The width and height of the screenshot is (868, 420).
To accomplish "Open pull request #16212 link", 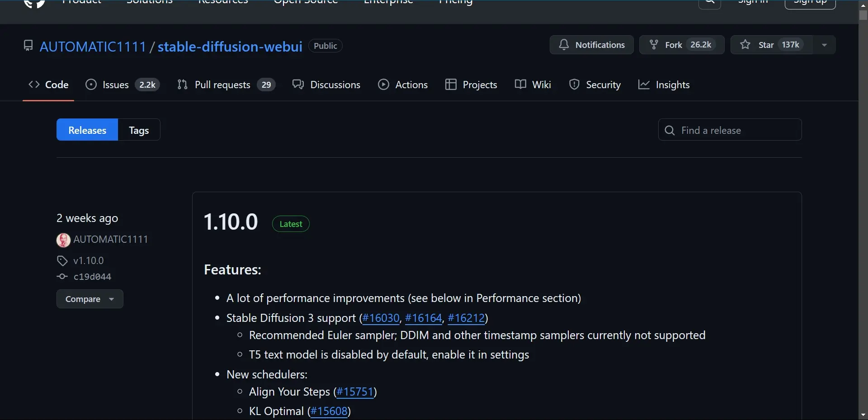I will point(466,318).
